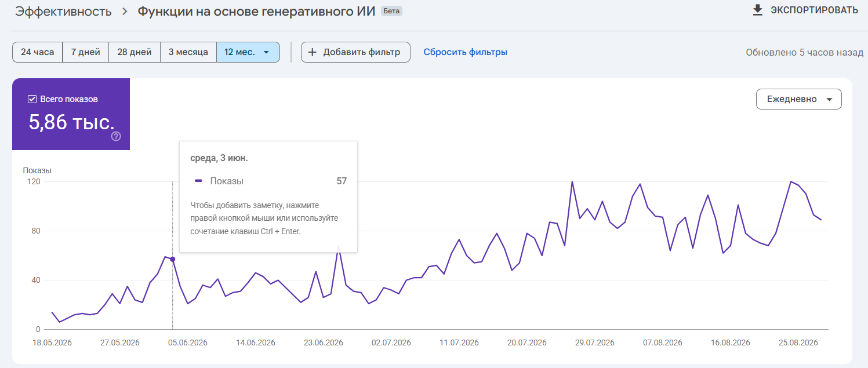Click the 29.07.2026 axis date label
The height and width of the screenshot is (368, 868).
[x=594, y=343]
